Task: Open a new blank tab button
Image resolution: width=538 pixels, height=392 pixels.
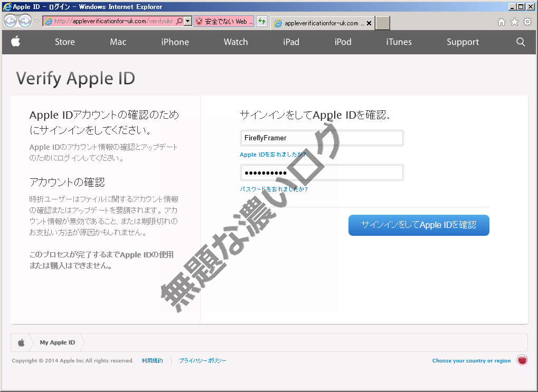Action: tap(383, 23)
